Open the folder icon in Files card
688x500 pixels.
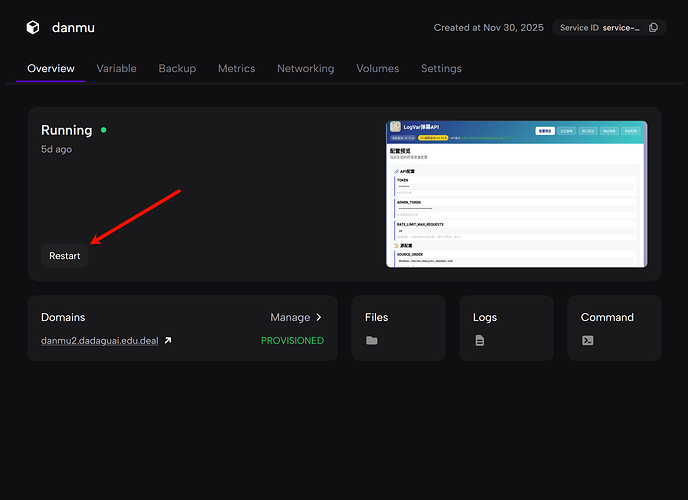(x=372, y=341)
